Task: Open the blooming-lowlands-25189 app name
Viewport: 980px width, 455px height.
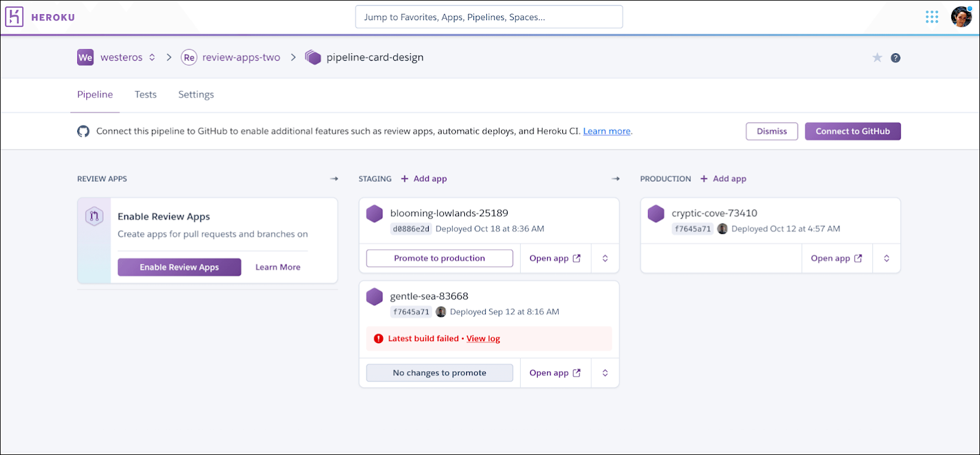Action: point(449,213)
